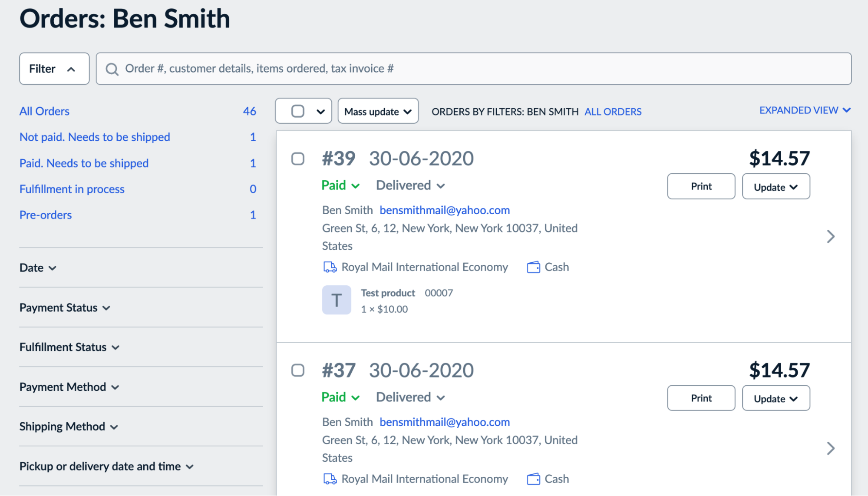The width and height of the screenshot is (868, 496).
Task: Open order #39 details via right arrow chevron
Action: [x=832, y=237]
